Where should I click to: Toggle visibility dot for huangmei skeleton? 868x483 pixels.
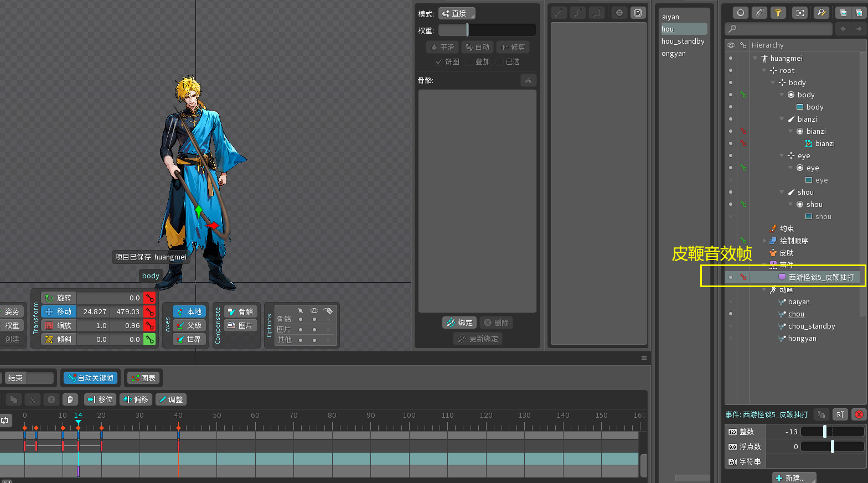[x=731, y=58]
